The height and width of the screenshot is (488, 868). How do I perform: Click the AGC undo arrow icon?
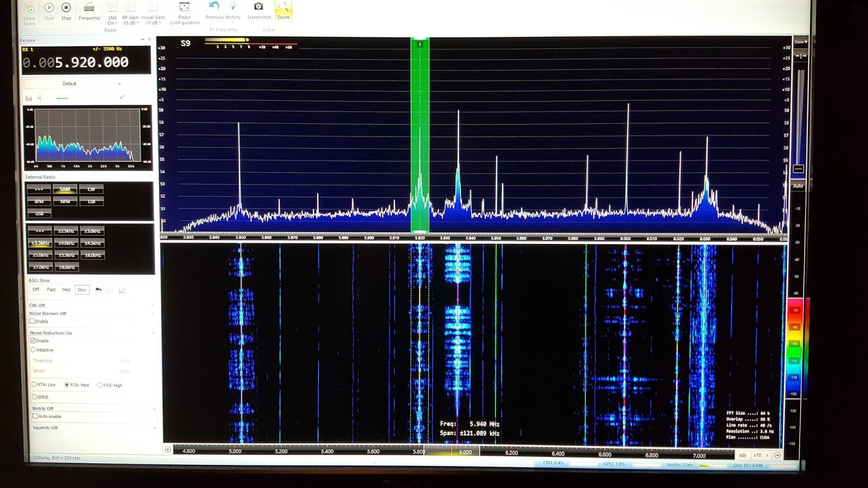click(98, 290)
